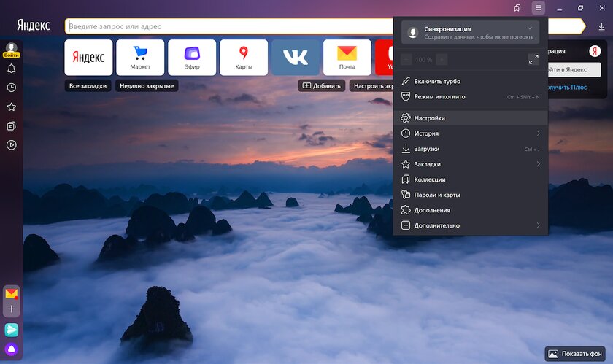
Task: Click the red Yandex Я profile icon
Action: 595,51
